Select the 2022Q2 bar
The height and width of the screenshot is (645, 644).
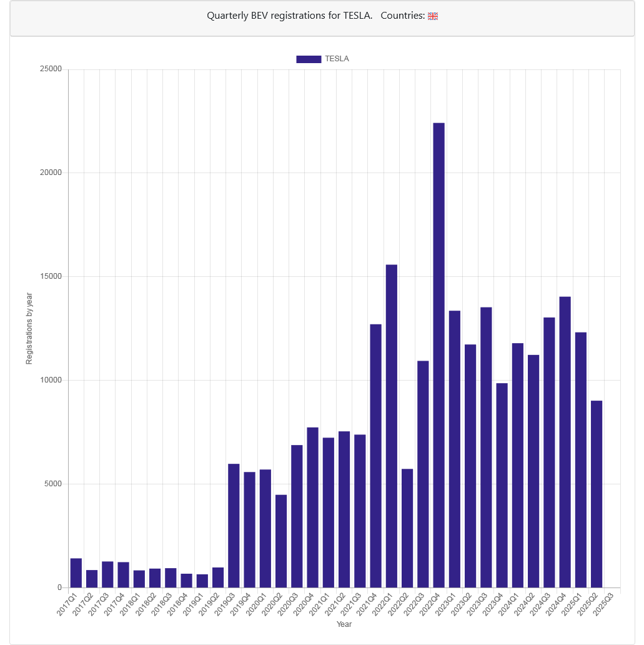coord(407,528)
